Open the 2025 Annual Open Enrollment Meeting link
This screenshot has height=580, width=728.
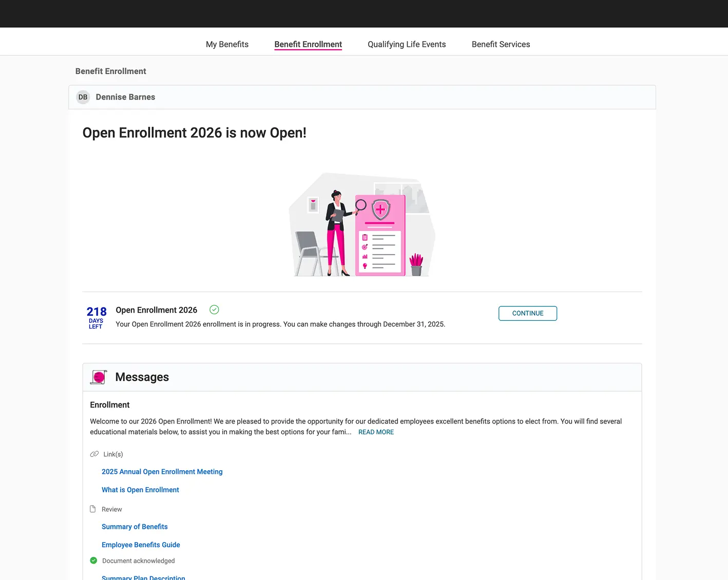(x=162, y=471)
